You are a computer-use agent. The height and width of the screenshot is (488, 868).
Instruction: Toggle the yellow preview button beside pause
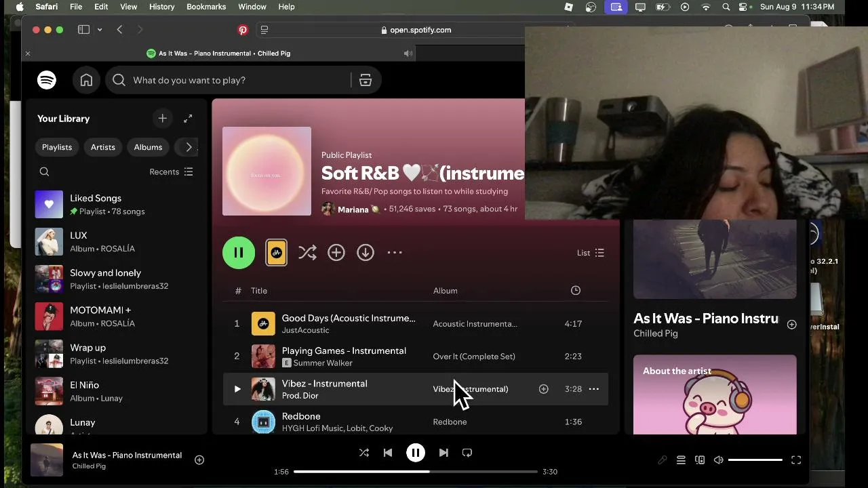click(x=276, y=253)
